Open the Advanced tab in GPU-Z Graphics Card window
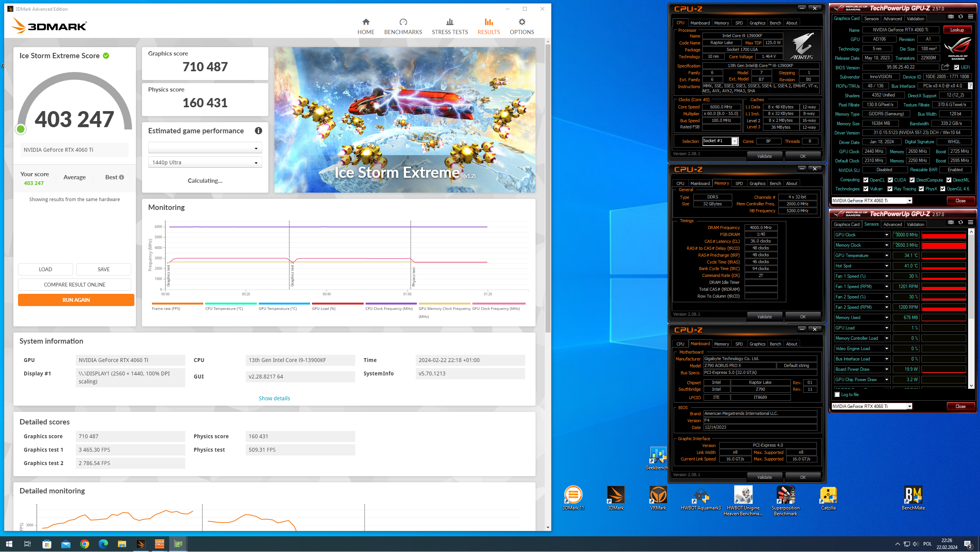980x552 pixels. coord(892,18)
